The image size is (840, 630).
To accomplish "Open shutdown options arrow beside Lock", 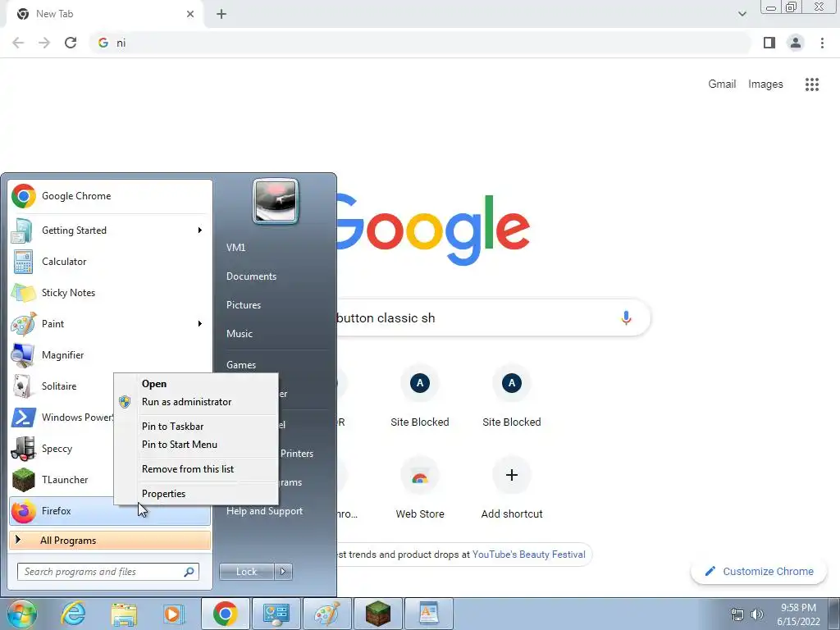I will [283, 572].
